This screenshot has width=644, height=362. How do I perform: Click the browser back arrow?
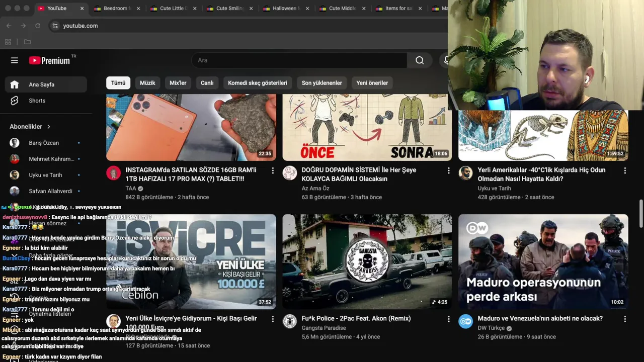pyautogui.click(x=9, y=26)
